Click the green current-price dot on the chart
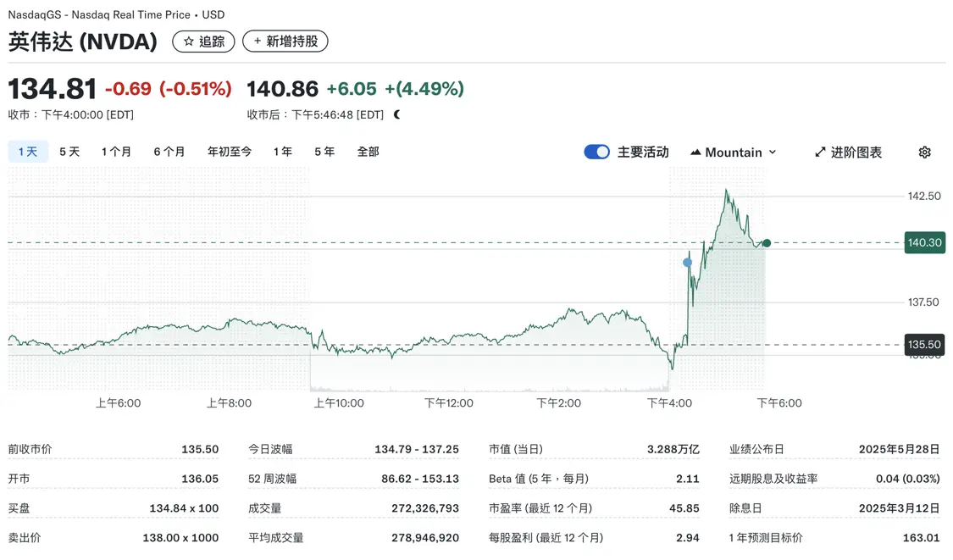 coord(767,243)
